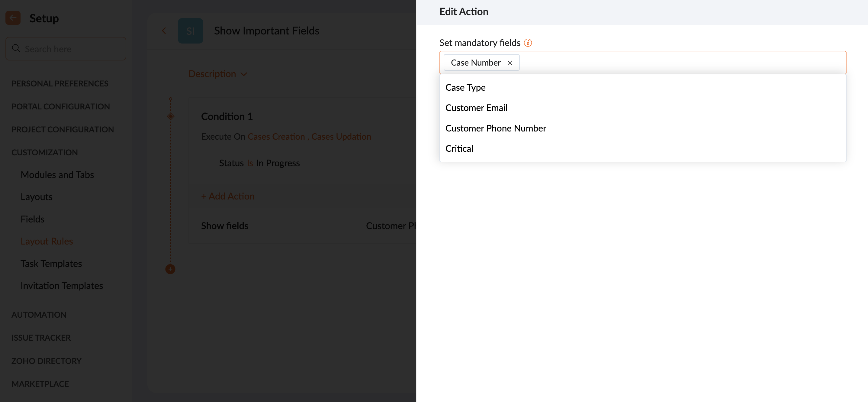Click the orange back arrow beside Setup
Screen dimensions: 868x402
(13, 18)
